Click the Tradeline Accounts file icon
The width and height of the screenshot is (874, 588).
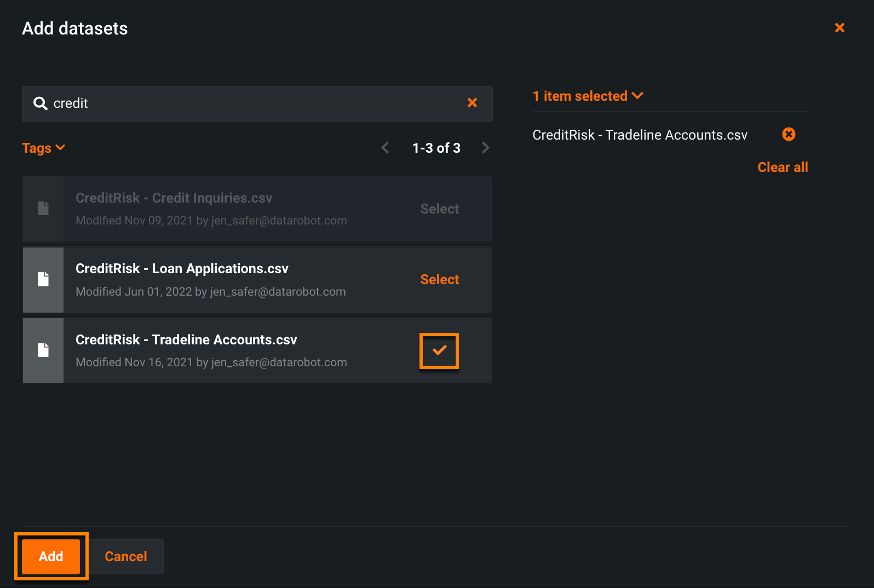pyautogui.click(x=43, y=350)
